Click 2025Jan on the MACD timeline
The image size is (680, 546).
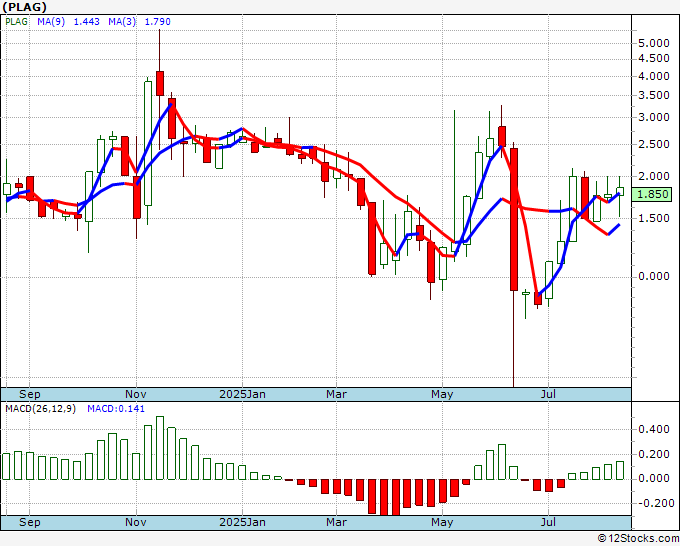click(x=242, y=522)
